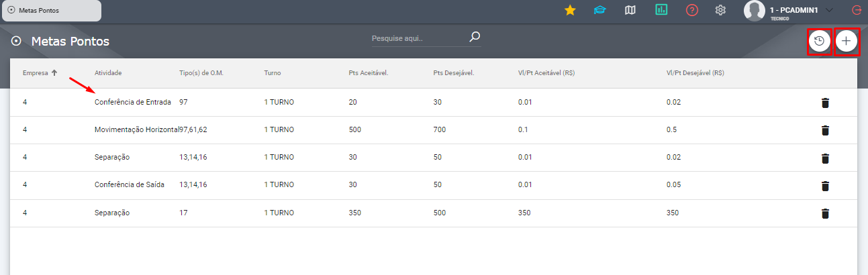Focus the Pesquise aqui search field

pyautogui.click(x=418, y=38)
